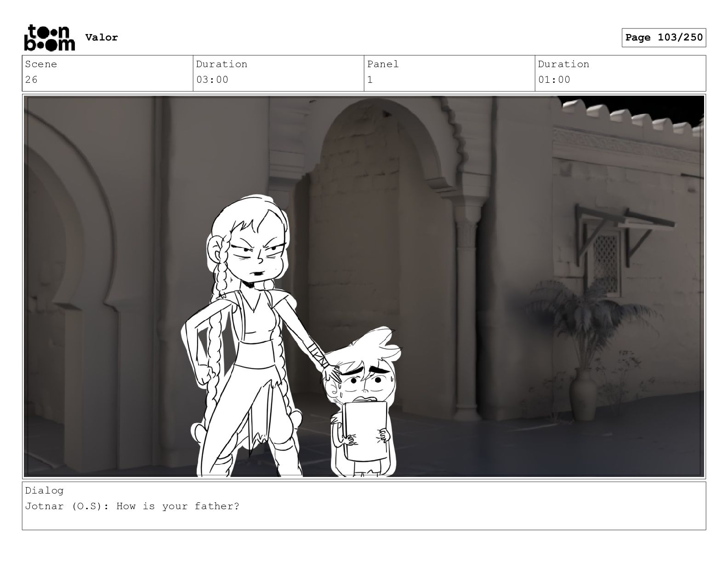Click the storyboard panel image
The width and height of the screenshot is (728, 563).
click(364, 286)
